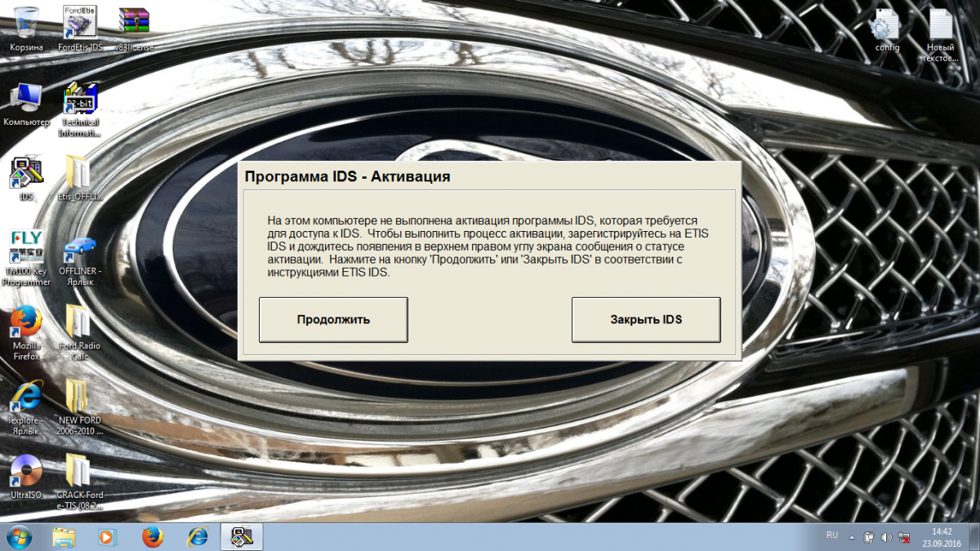Select the Компьютер desktop icon
The width and height of the screenshot is (980, 551).
[x=26, y=104]
